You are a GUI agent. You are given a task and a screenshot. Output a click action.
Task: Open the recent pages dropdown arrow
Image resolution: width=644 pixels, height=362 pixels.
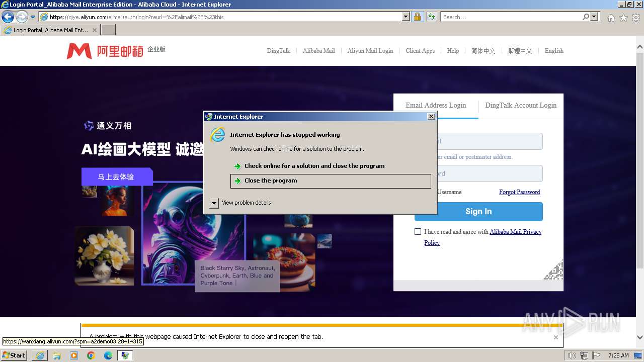pos(33,17)
